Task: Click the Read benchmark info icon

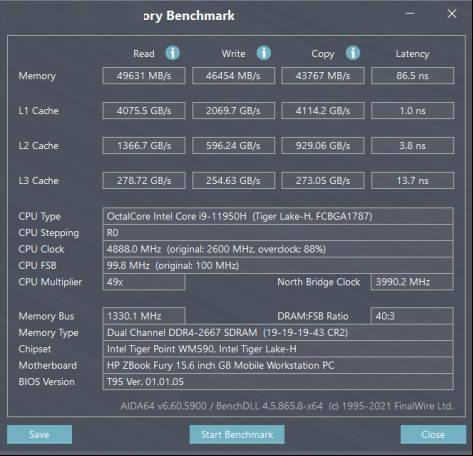Action: (172, 53)
